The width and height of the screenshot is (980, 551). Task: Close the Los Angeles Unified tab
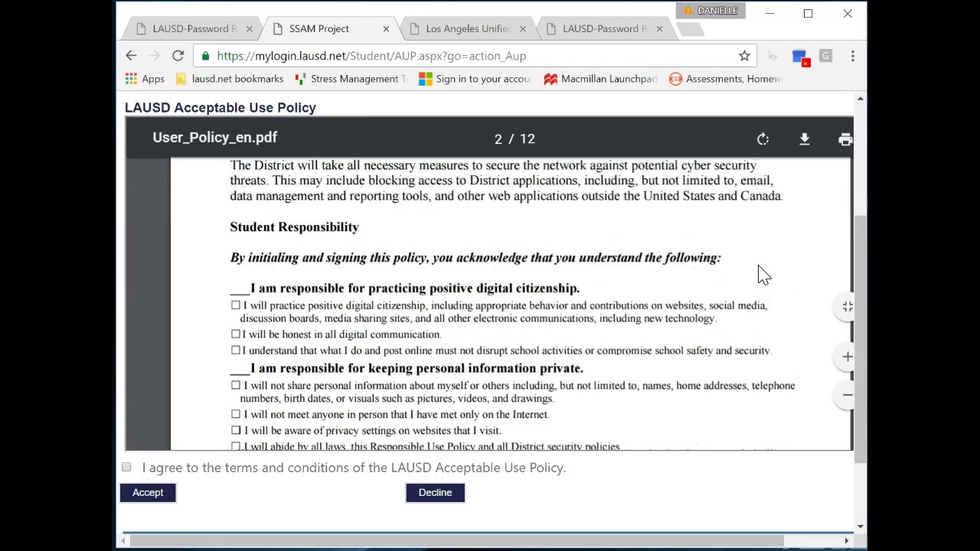pos(522,29)
